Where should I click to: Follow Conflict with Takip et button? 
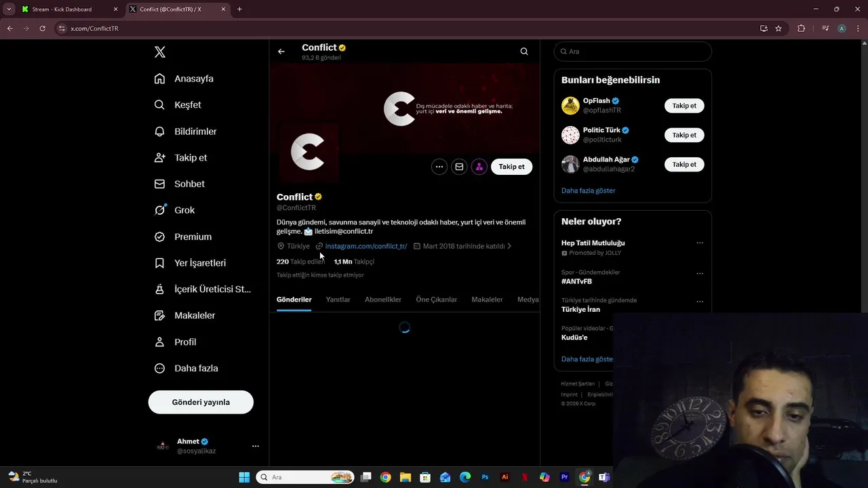[x=511, y=167]
